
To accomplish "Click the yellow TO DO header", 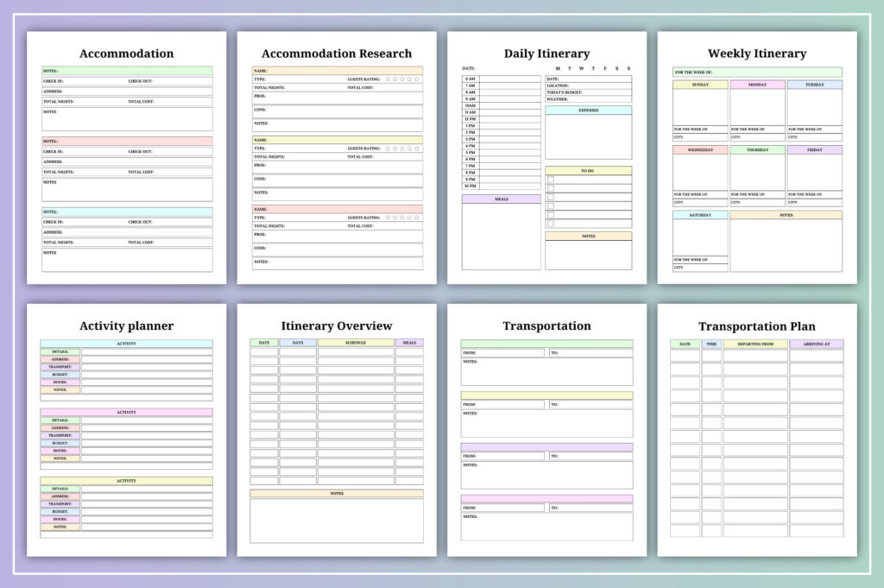I will [589, 171].
